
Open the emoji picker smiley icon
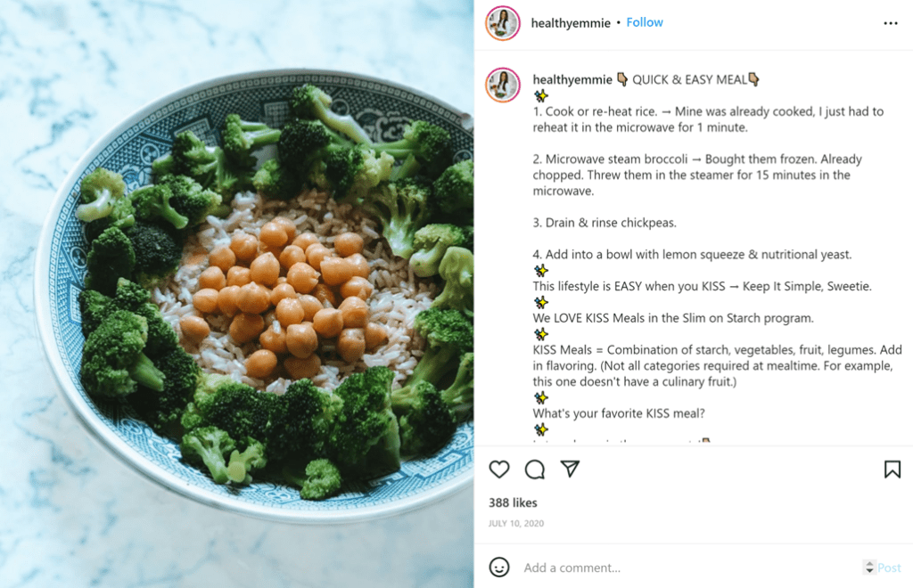click(499, 567)
